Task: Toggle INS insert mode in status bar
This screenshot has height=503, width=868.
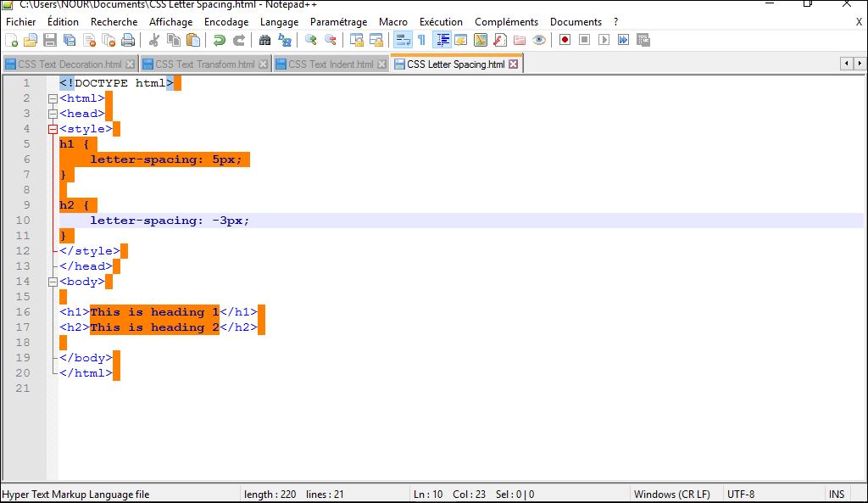Action: 837,495
